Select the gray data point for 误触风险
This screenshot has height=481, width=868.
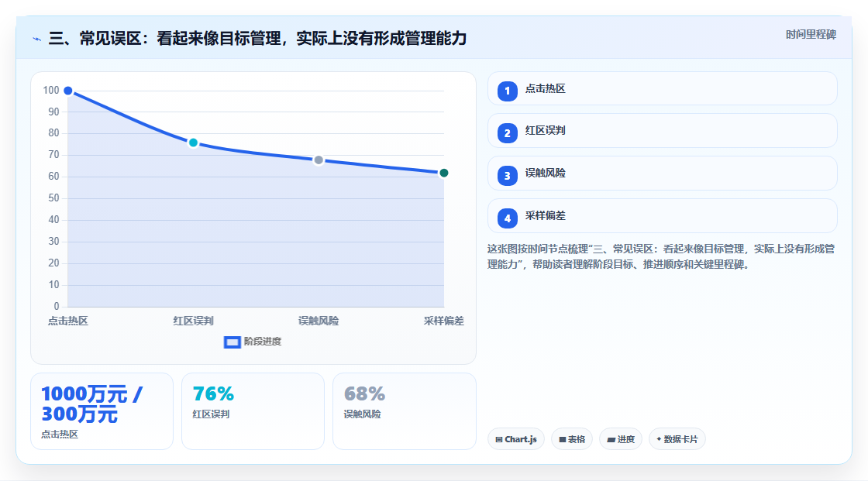click(319, 160)
